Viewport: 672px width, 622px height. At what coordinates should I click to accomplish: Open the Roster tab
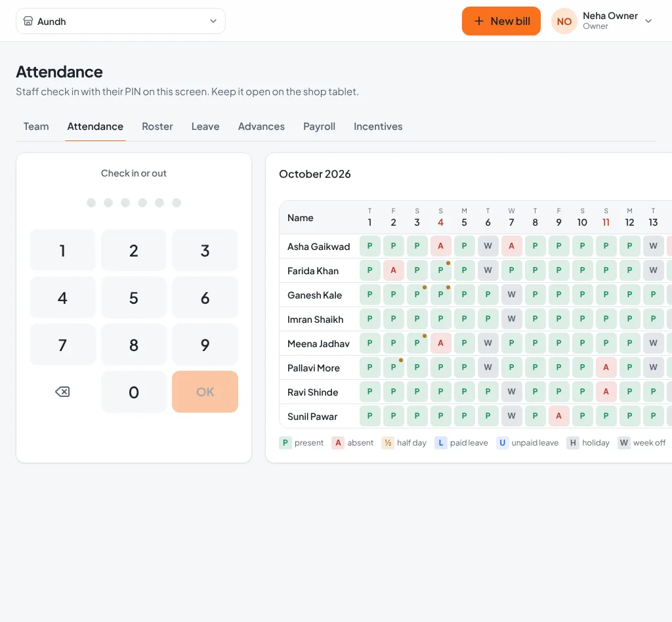(157, 127)
